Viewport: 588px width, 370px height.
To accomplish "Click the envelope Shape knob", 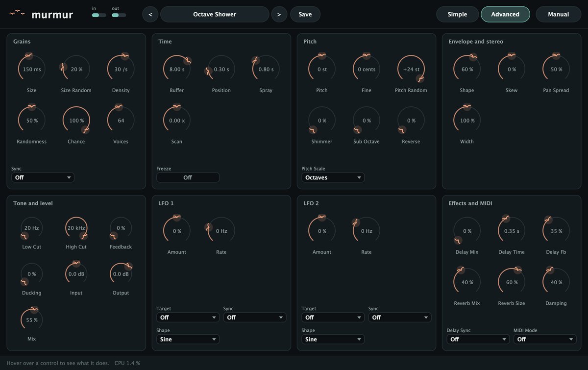I will [467, 69].
